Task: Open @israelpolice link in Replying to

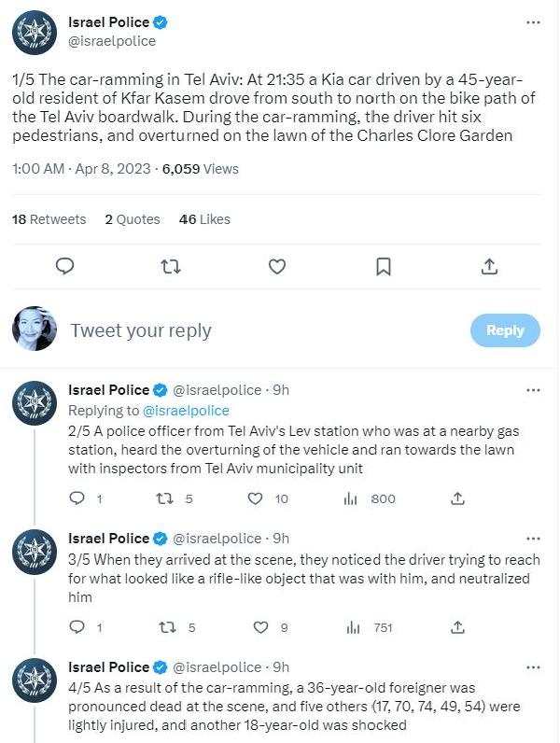Action: point(185,410)
